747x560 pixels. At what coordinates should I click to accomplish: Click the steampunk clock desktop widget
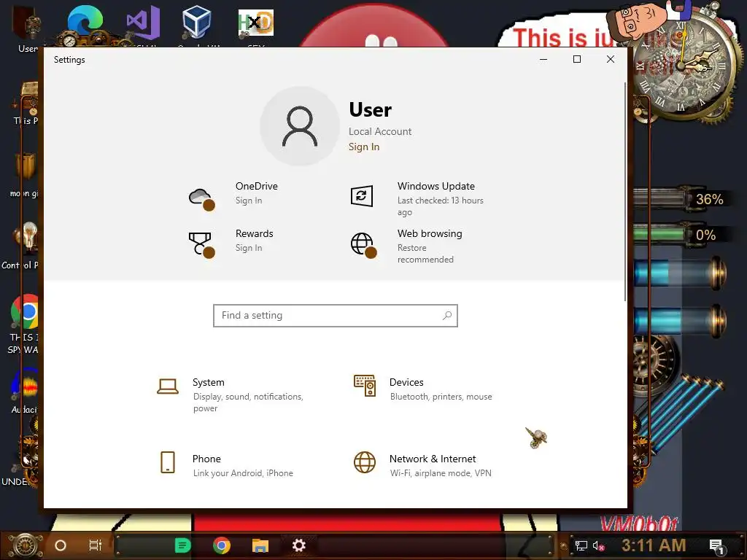[x=684, y=65]
